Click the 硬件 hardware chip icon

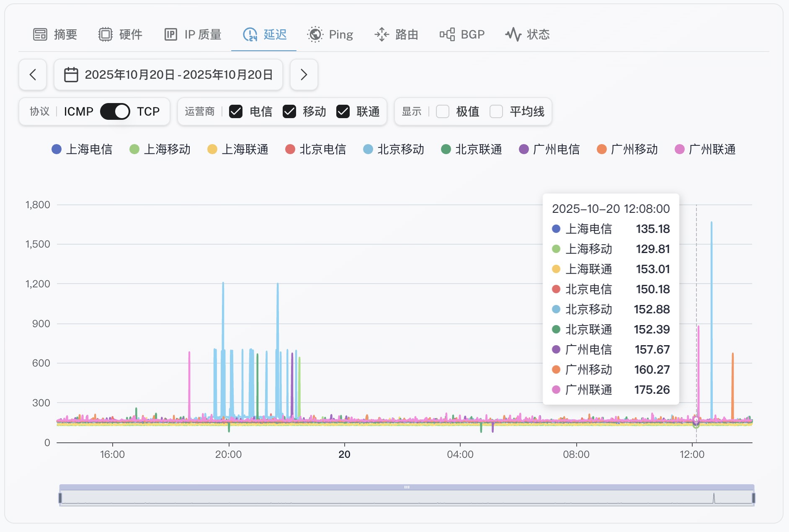[105, 34]
